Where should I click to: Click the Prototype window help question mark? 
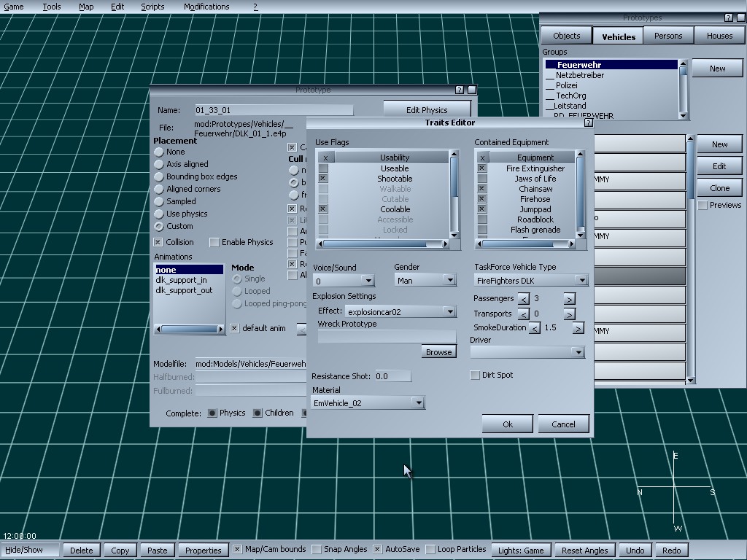460,90
